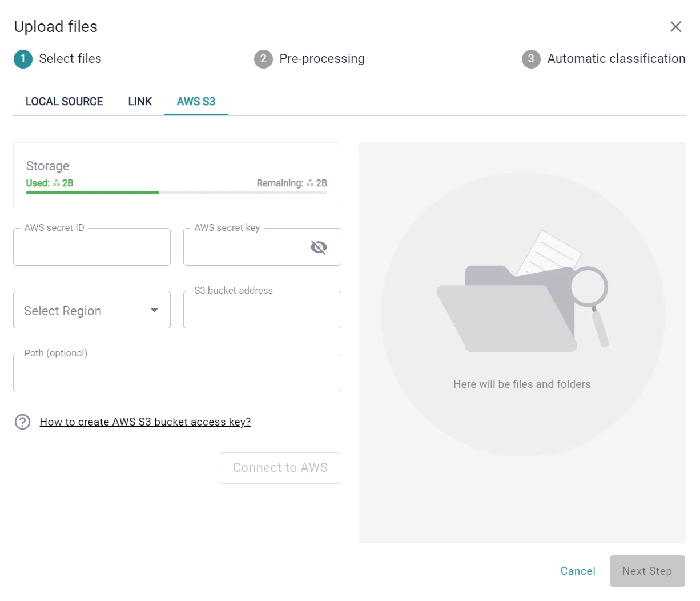Screen dimensions: 700x601
Task: Open the Select Region dropdown
Action: click(x=92, y=310)
